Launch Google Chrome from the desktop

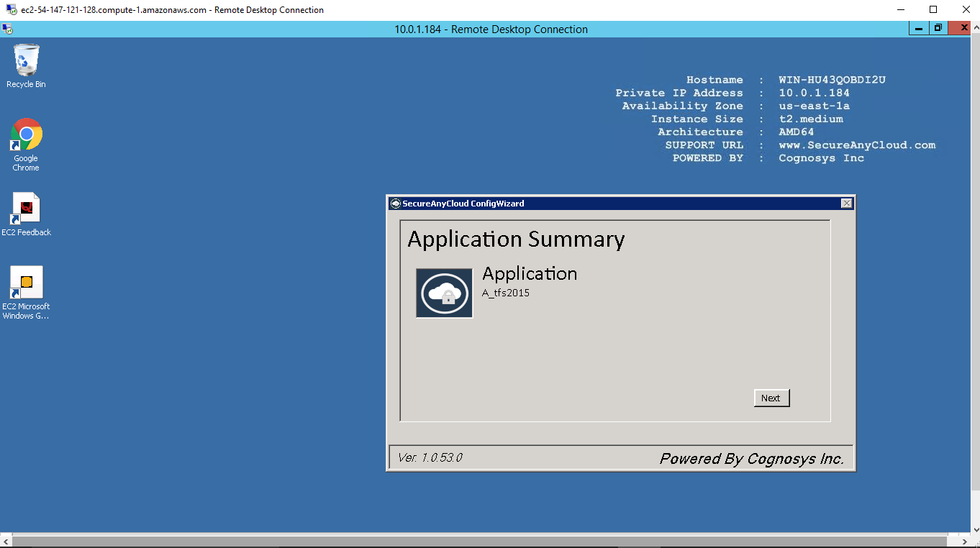point(26,135)
